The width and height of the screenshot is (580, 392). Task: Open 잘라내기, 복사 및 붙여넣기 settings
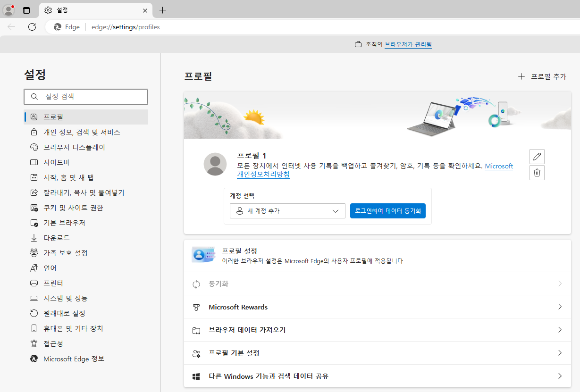[x=86, y=192]
